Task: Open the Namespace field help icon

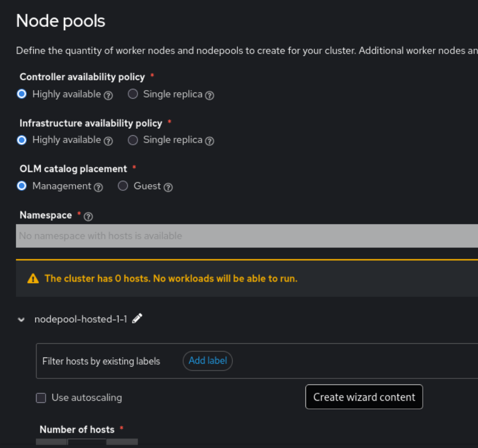Action: [88, 216]
